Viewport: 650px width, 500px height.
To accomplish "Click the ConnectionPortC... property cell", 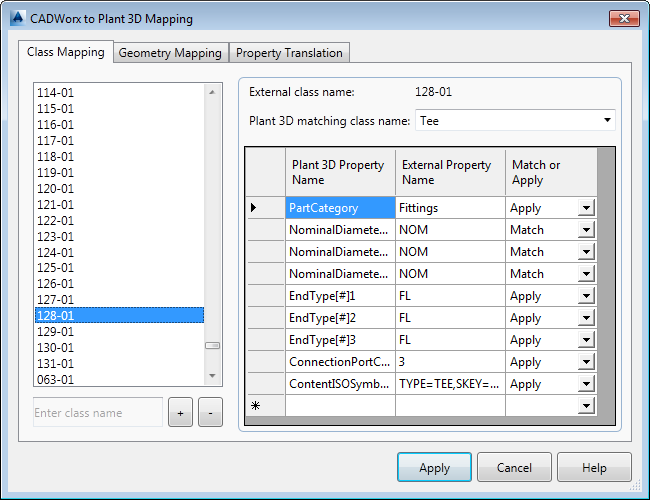I will tap(340, 362).
